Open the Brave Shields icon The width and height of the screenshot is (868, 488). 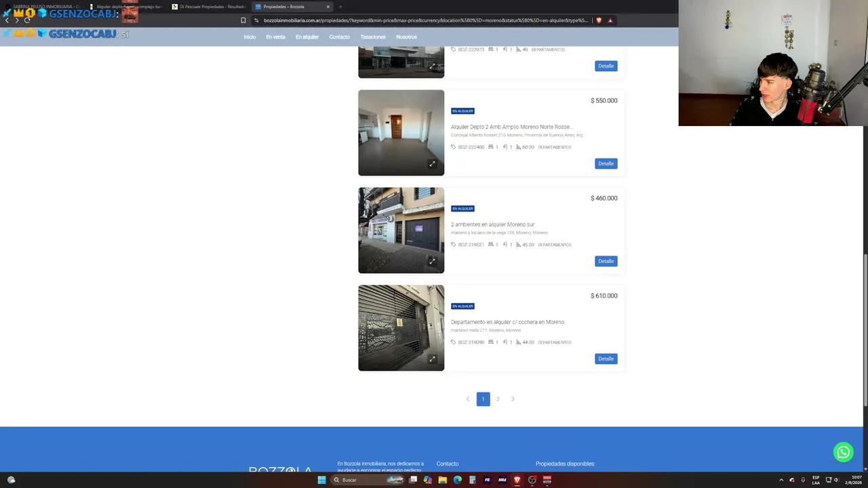pos(599,20)
